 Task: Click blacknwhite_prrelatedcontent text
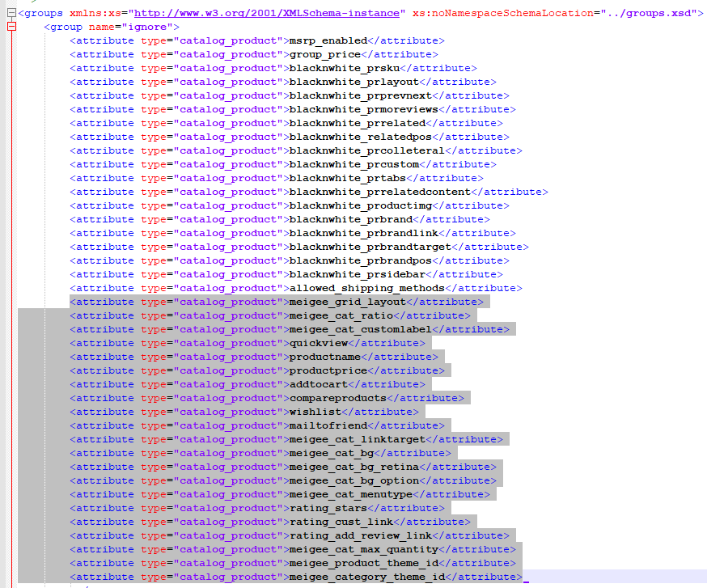(x=380, y=192)
